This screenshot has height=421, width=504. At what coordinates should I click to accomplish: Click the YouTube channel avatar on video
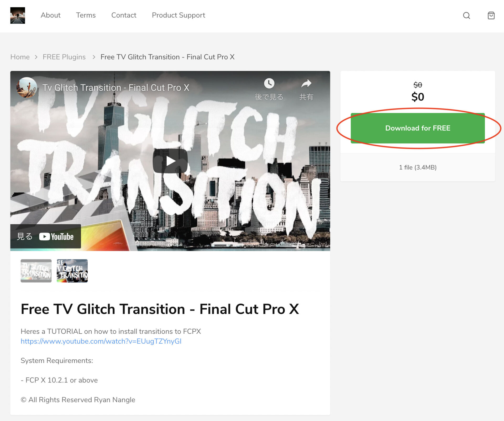27,87
